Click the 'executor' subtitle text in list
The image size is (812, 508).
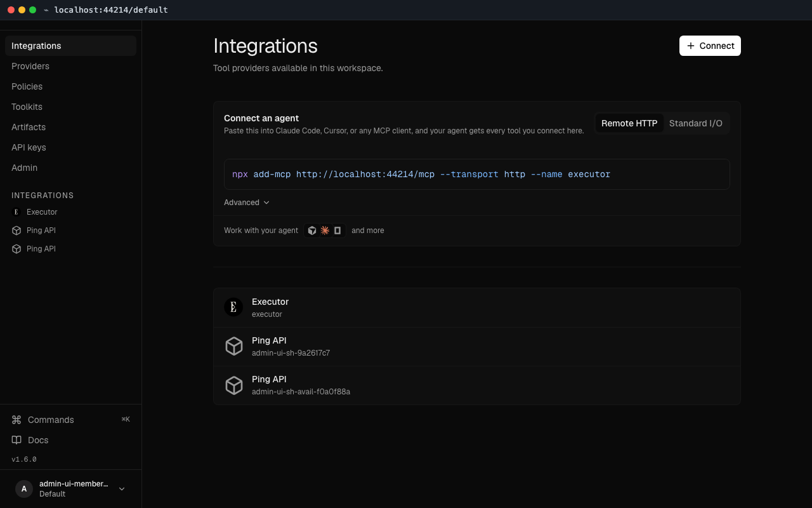click(267, 314)
